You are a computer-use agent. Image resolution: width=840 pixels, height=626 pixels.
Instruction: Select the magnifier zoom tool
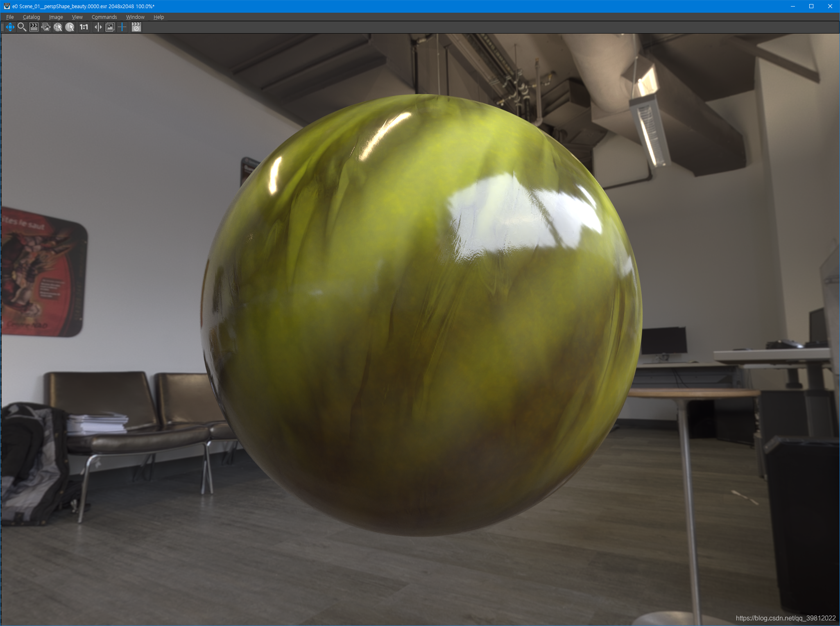click(x=22, y=27)
